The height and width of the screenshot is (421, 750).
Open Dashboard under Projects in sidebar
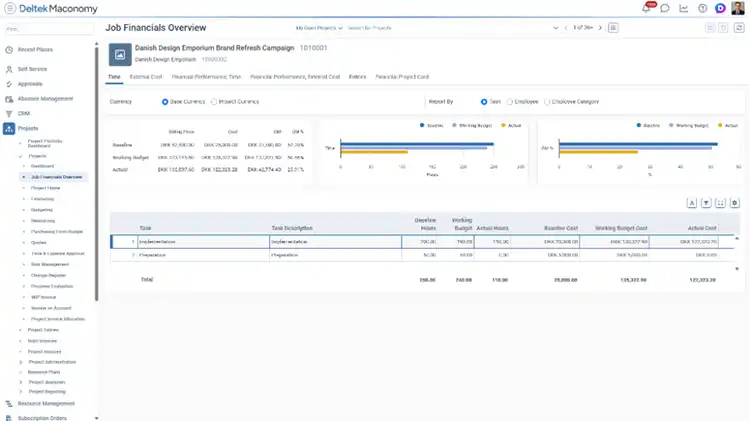(x=42, y=166)
